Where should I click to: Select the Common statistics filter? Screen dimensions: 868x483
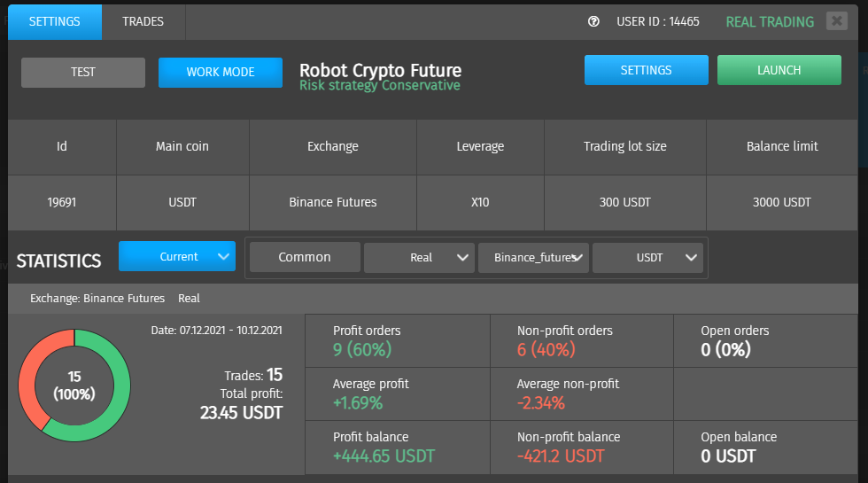(x=305, y=258)
